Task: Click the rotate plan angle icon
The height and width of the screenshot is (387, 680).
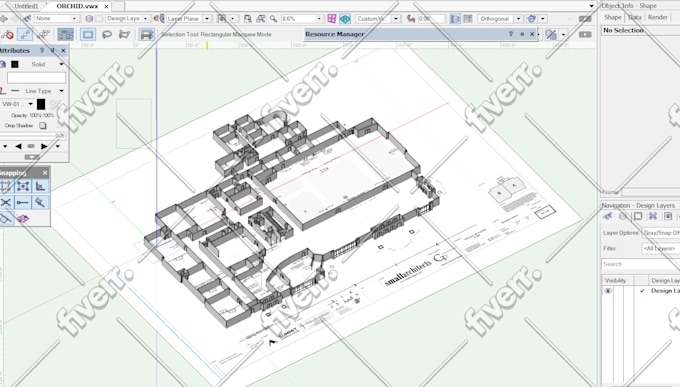Action: pos(411,19)
